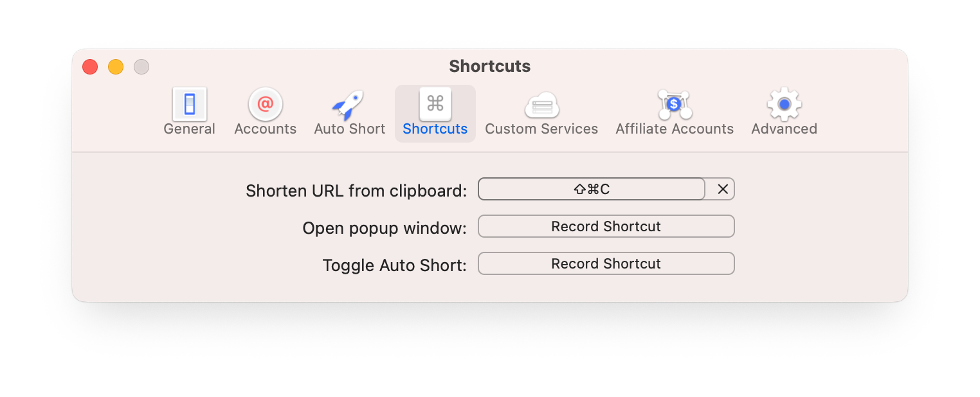This screenshot has width=980, height=397.
Task: Switch to the Advanced tab label
Action: tap(784, 129)
